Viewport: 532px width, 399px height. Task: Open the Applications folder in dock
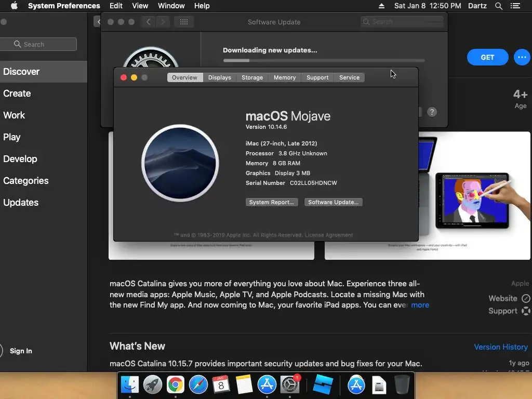pos(356,385)
